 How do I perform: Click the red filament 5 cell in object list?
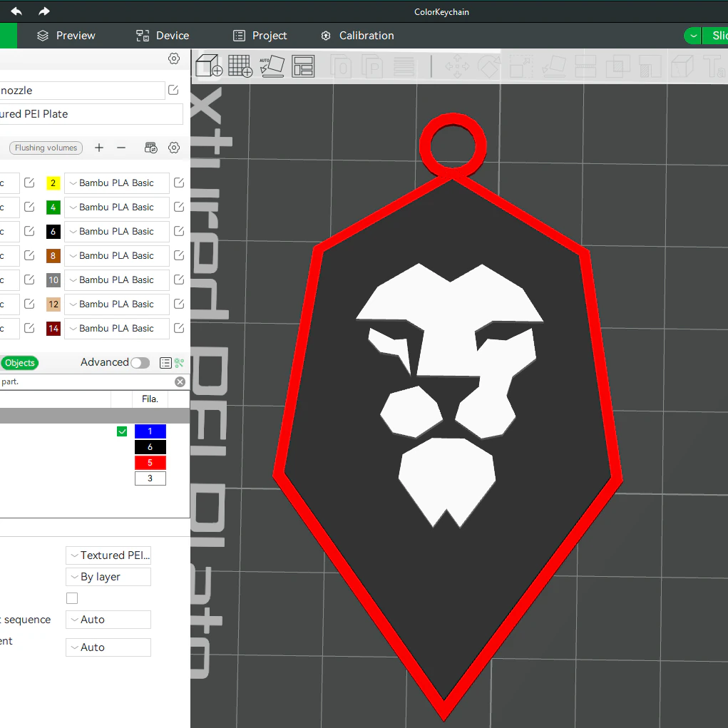[x=150, y=463]
